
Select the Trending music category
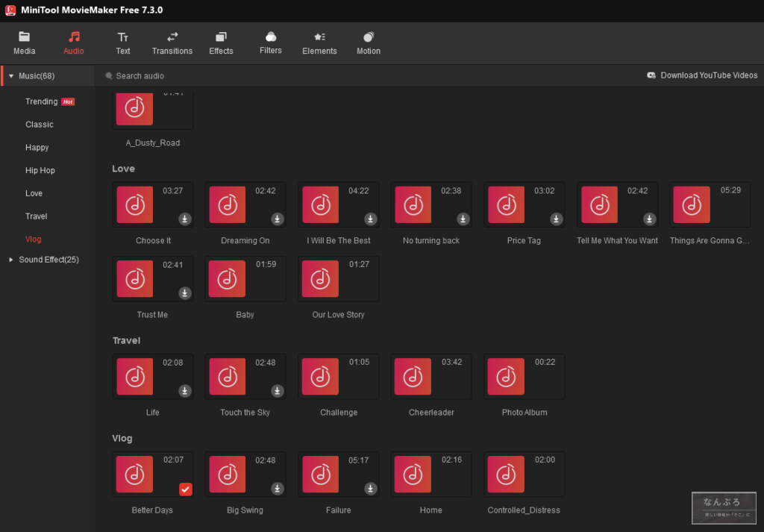coord(41,101)
